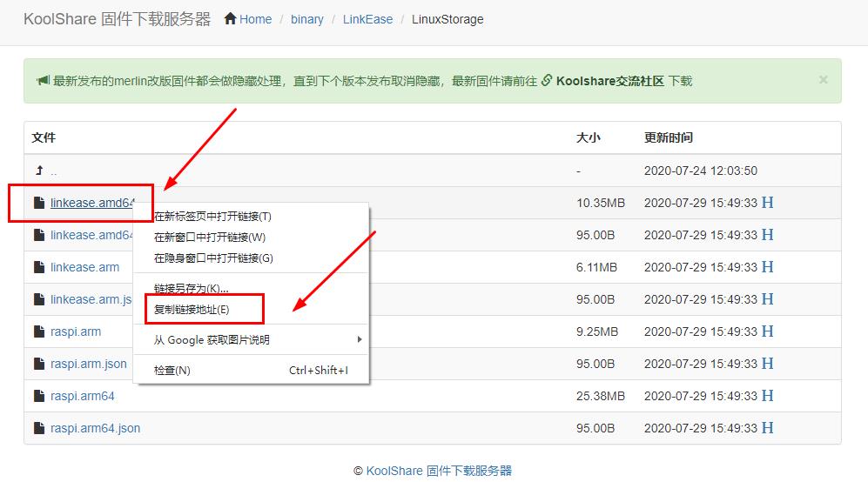Select 链接另存为(K)... in context menu

click(252, 288)
